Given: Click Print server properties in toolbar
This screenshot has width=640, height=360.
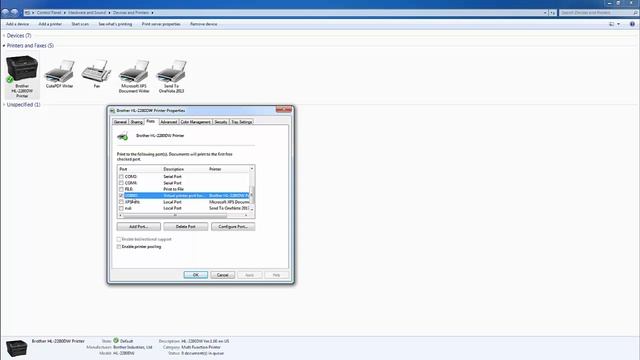Looking at the screenshot, I should 161,24.
